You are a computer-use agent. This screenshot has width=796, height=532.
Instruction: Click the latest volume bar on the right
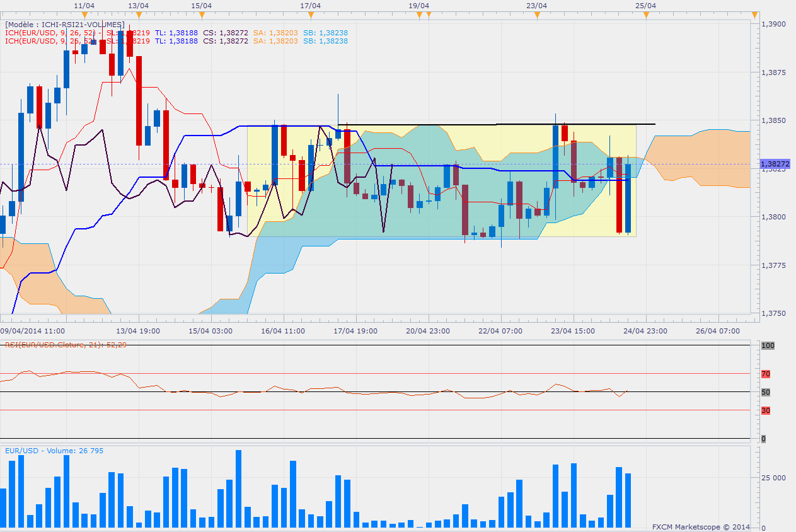tap(628, 500)
